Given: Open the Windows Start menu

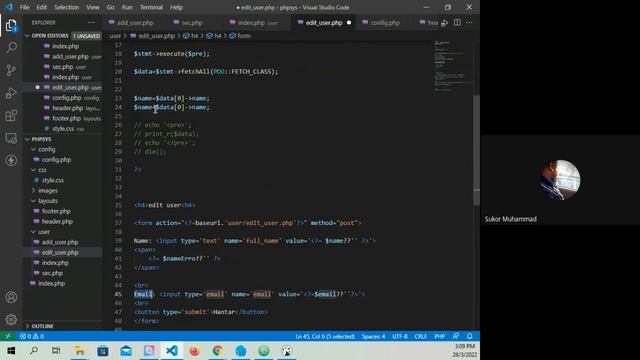Looking at the screenshot, I should [x=11, y=351].
